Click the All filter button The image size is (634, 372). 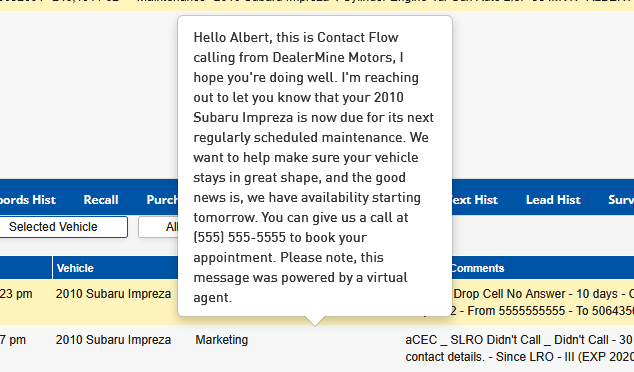pos(158,227)
